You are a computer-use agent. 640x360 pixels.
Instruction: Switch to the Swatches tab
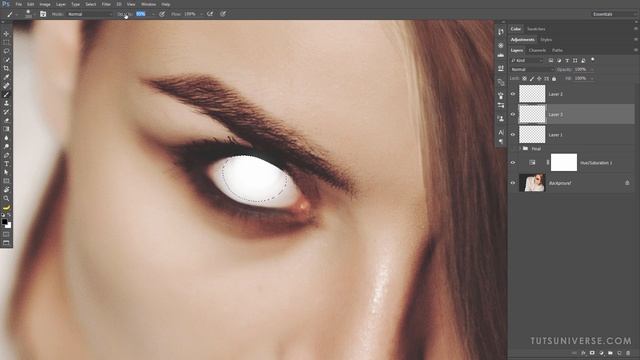coord(536,29)
